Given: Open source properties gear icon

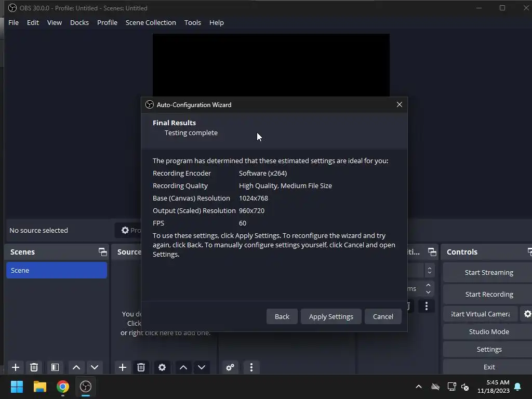Looking at the screenshot, I should click(162, 367).
